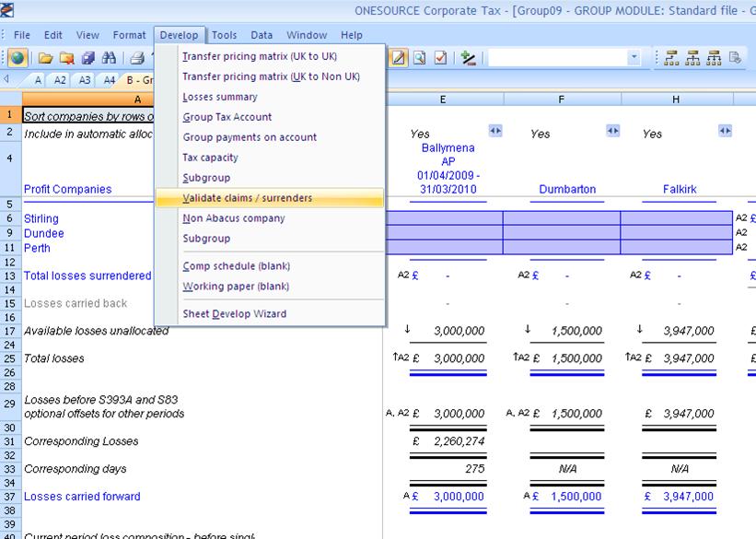
Task: Toggle the arrows button above Ballymena column
Action: [495, 132]
